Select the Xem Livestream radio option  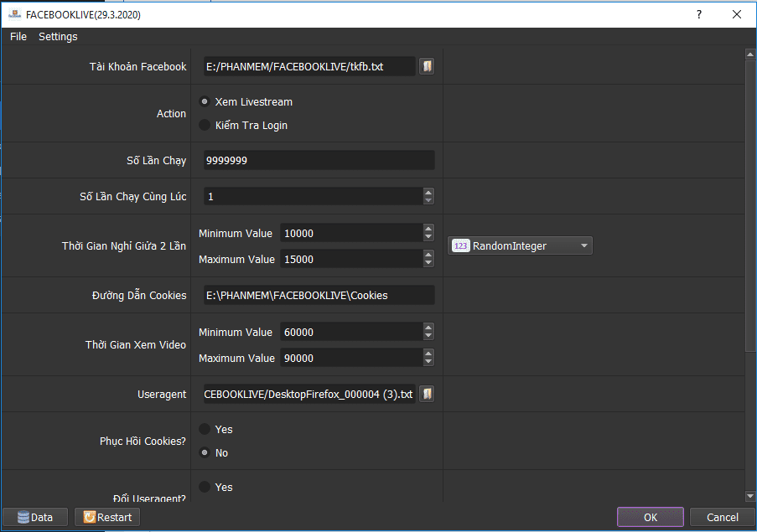[205, 101]
